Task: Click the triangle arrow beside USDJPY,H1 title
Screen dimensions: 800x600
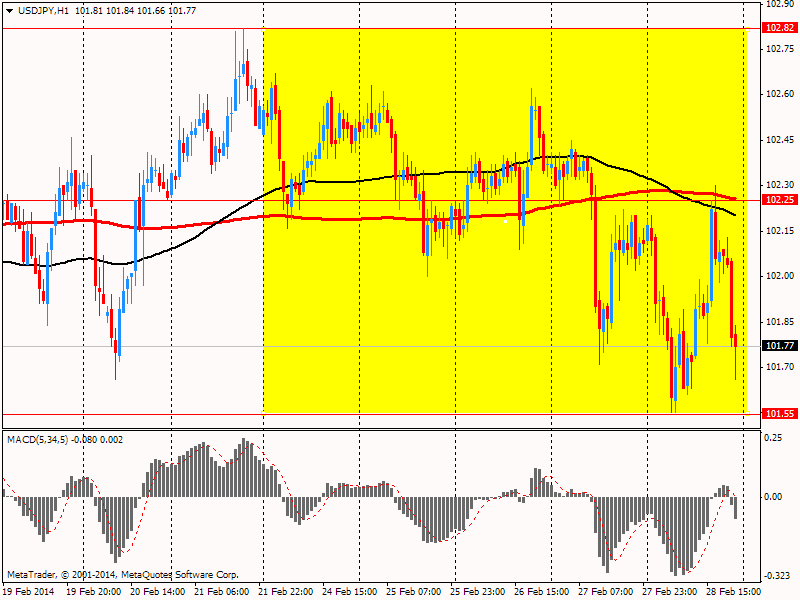Action: click(9, 9)
